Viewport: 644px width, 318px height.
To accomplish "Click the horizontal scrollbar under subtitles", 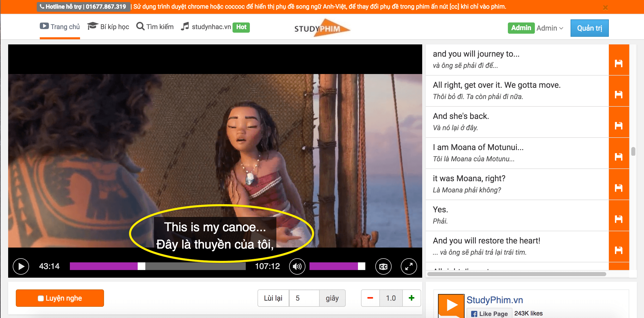I will pyautogui.click(x=517, y=274).
